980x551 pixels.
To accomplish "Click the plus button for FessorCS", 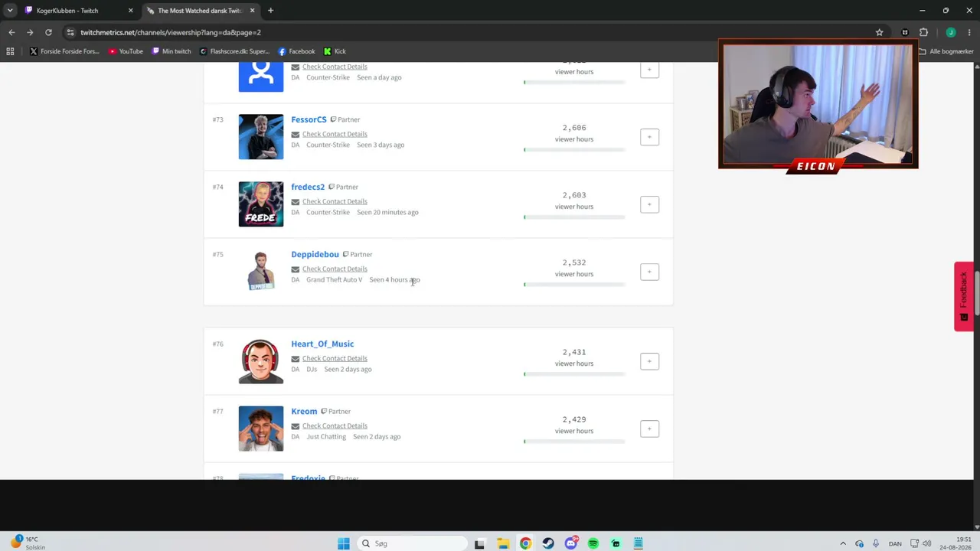I will [649, 137].
